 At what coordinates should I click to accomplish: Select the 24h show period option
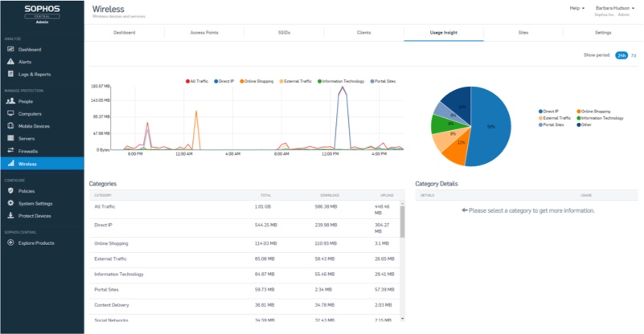pyautogui.click(x=621, y=55)
